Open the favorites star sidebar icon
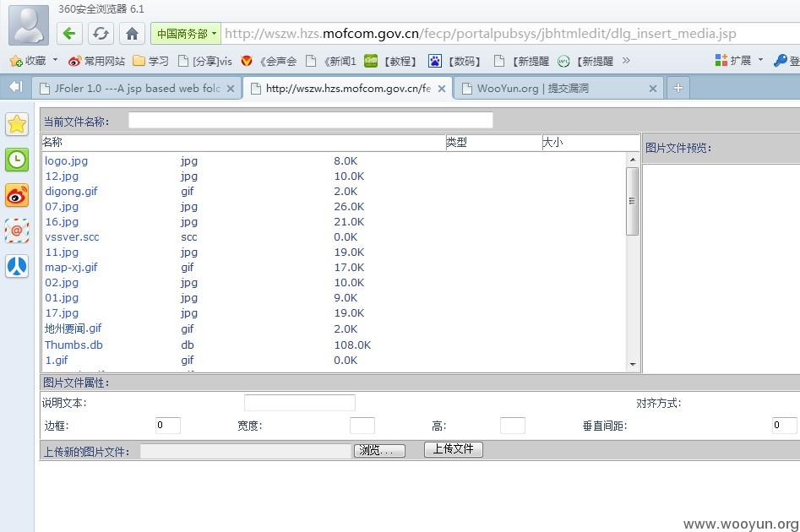Viewport: 800px width, 532px height. pyautogui.click(x=17, y=124)
